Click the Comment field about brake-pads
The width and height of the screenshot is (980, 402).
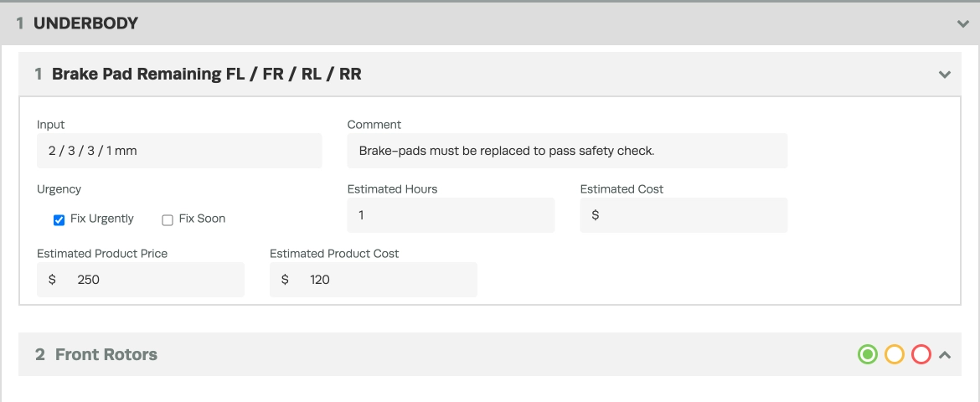tap(567, 151)
